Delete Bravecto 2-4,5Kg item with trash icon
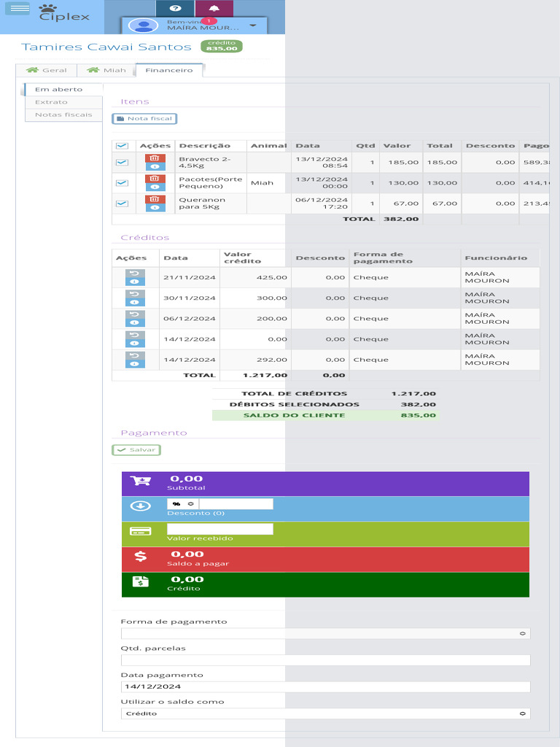 (155, 158)
